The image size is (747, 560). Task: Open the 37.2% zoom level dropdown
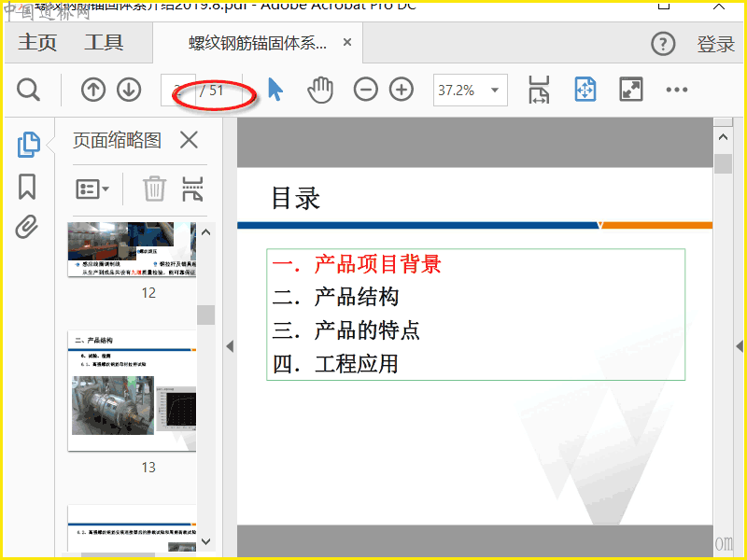(495, 90)
